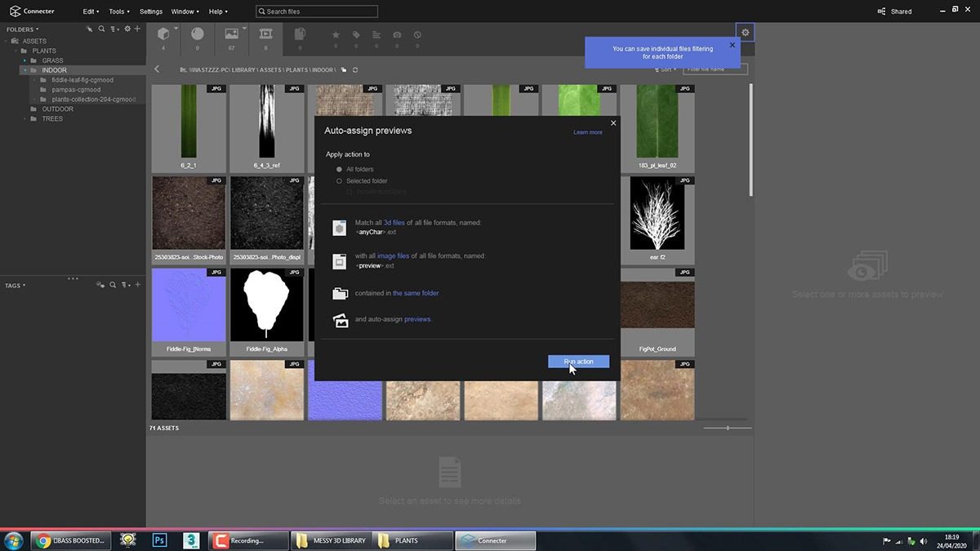Image resolution: width=980 pixels, height=551 pixels.
Task: Click the 'previews' link in dialog
Action: point(417,319)
